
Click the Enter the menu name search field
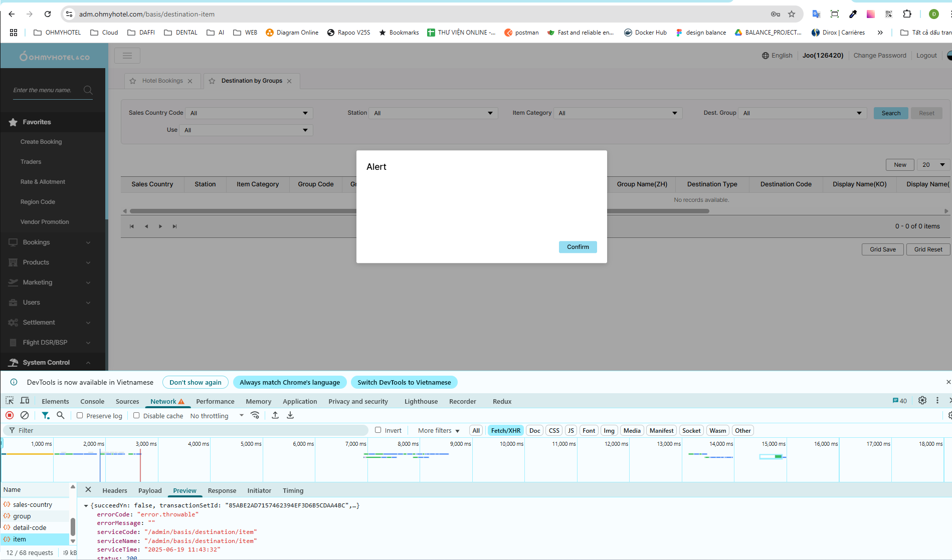point(48,90)
